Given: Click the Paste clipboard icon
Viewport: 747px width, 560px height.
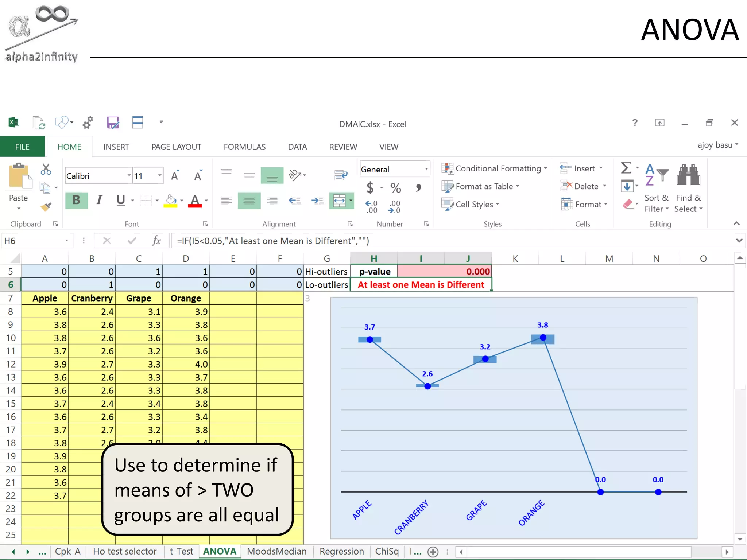Looking at the screenshot, I should pos(20,176).
